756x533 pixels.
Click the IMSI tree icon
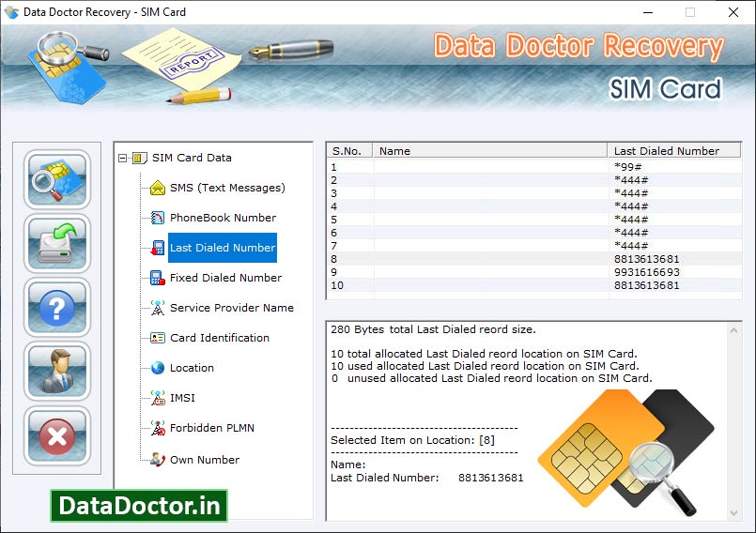pos(157,398)
